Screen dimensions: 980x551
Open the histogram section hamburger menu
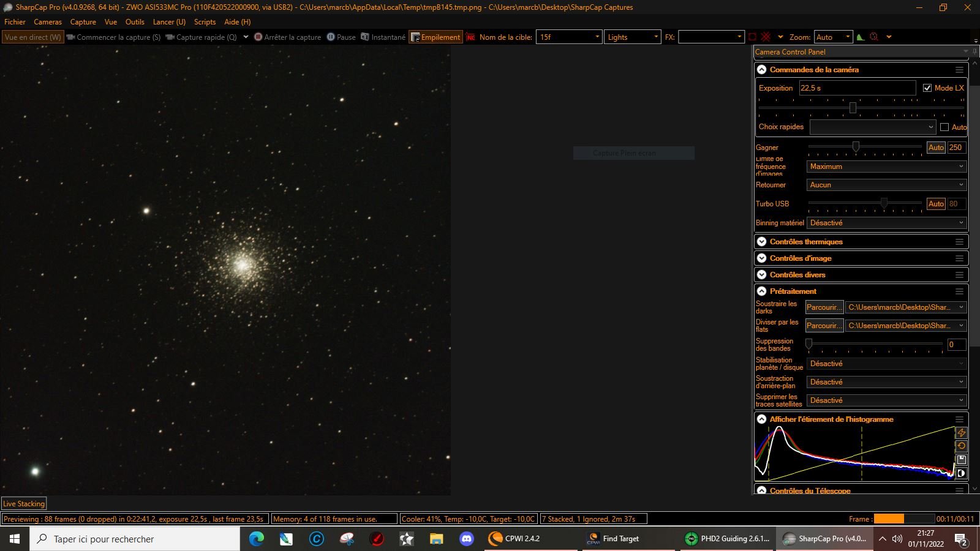tap(960, 419)
